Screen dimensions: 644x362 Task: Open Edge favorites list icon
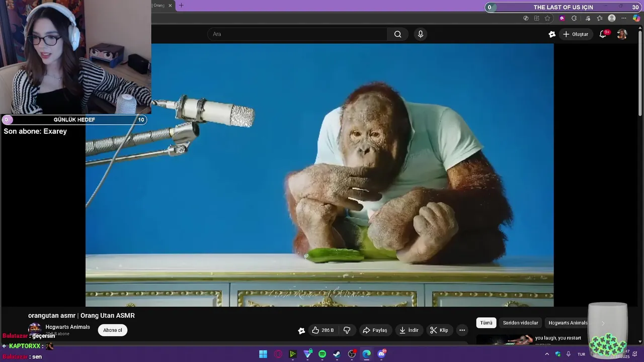coord(600,18)
